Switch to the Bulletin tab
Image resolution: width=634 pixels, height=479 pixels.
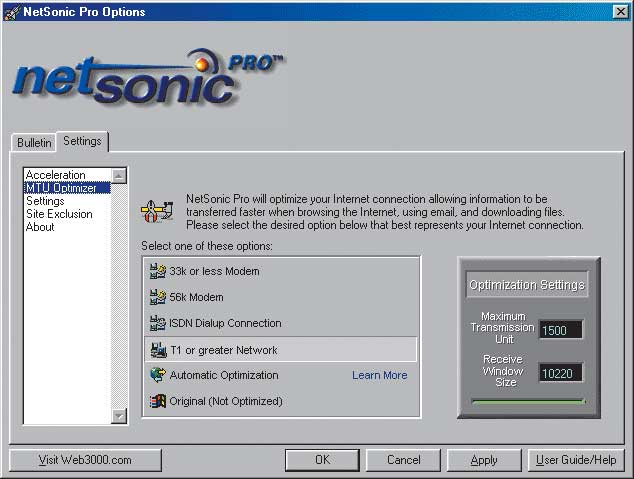34,143
